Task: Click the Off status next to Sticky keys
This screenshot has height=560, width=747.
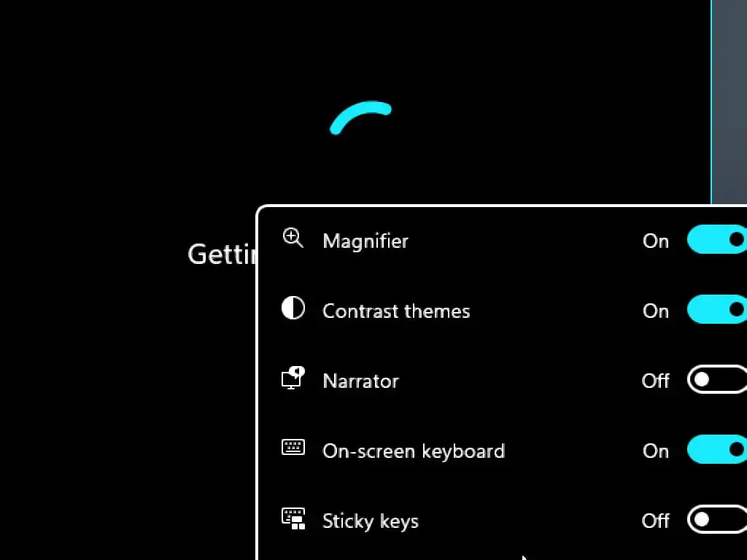Action: [656, 521]
